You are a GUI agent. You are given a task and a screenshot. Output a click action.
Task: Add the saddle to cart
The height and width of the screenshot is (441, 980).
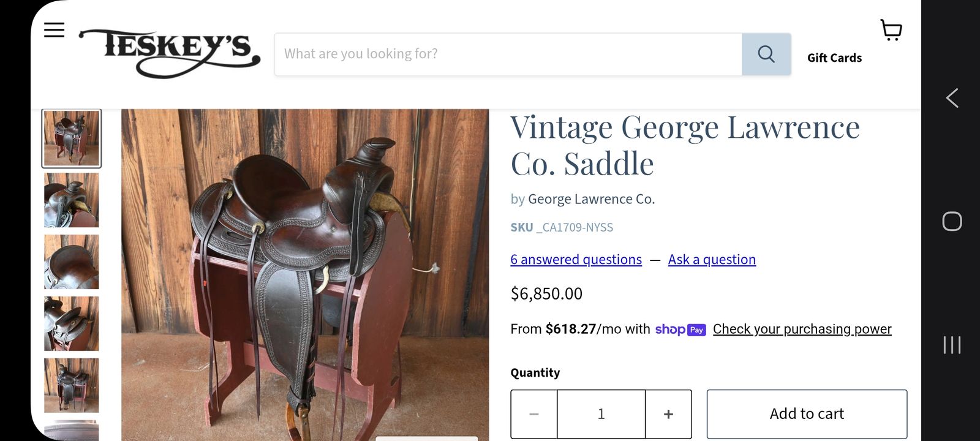[807, 414]
